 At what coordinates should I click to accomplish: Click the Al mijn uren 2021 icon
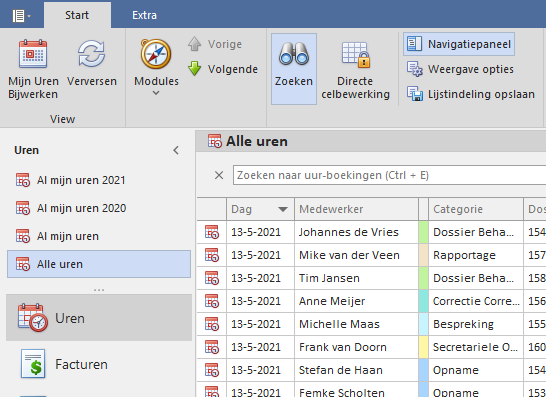click(23, 180)
